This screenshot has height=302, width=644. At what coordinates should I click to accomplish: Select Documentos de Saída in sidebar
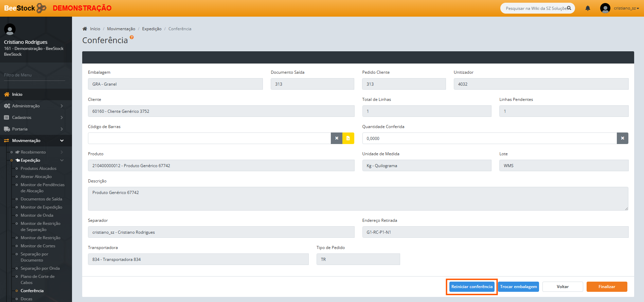pyautogui.click(x=41, y=199)
